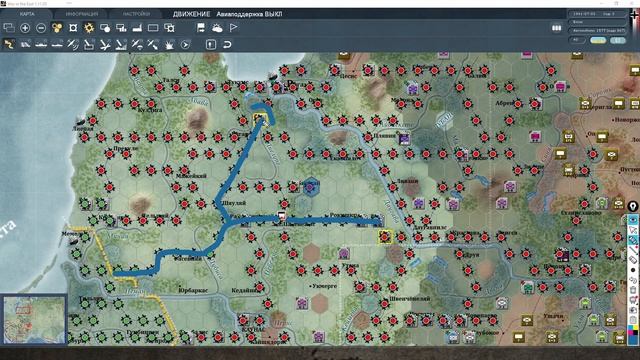Clear drawings with the trash can icon

633,290
